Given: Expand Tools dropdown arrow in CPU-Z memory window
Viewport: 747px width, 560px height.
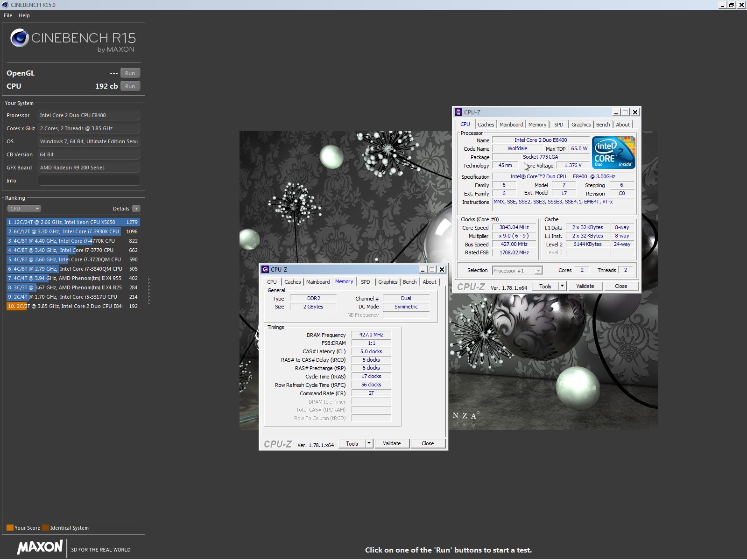Looking at the screenshot, I should (369, 443).
